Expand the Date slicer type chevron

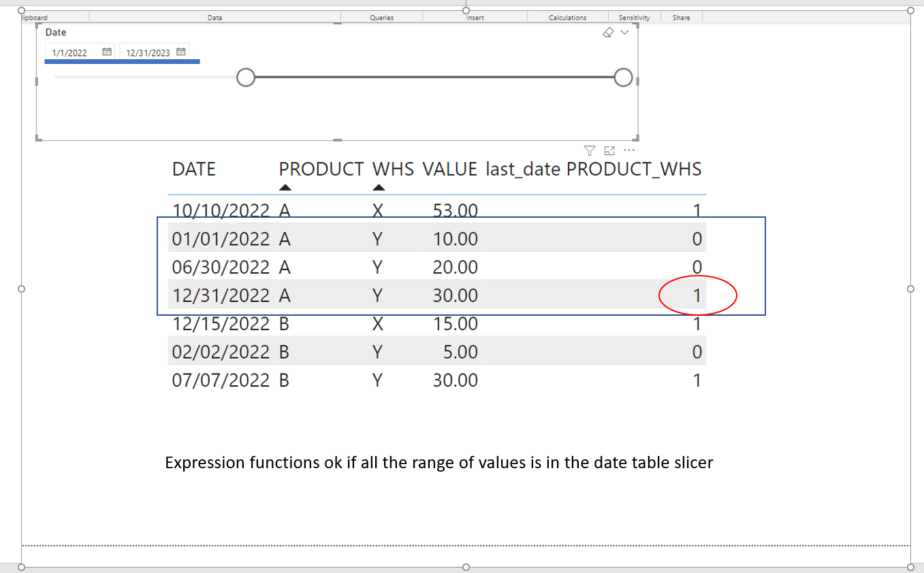pos(625,33)
